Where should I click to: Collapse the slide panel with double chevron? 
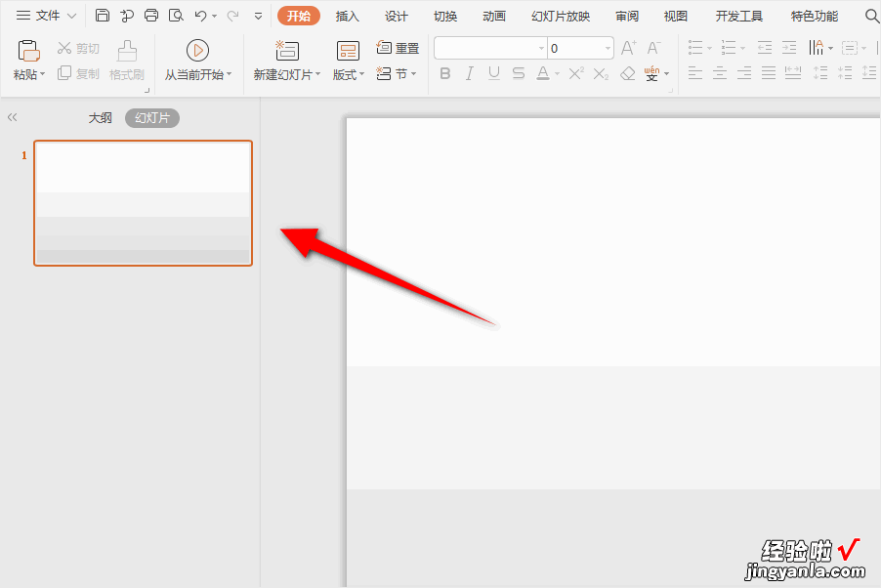13,117
